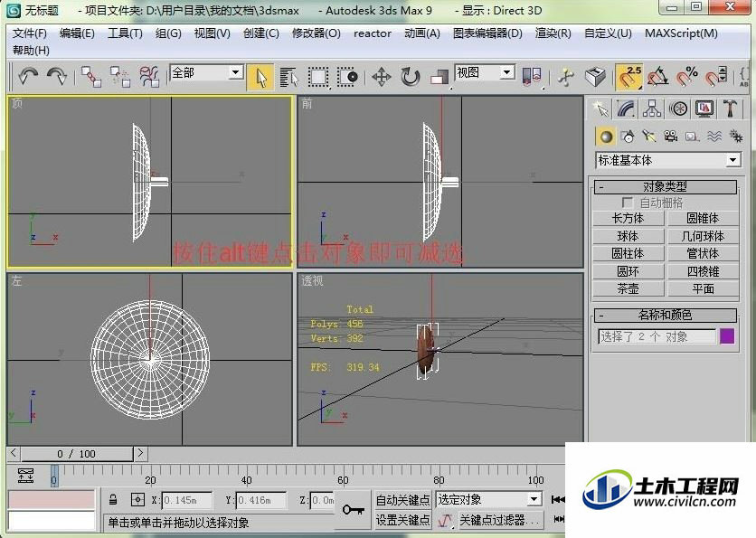Click Select and Manipulate icon

pos(566,77)
